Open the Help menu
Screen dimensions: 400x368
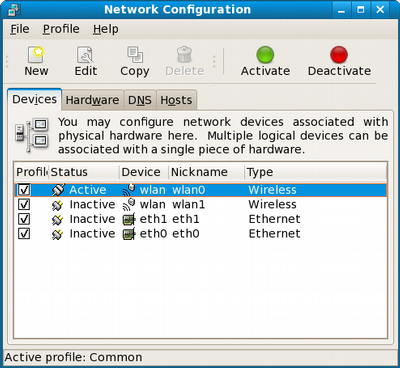click(x=105, y=29)
